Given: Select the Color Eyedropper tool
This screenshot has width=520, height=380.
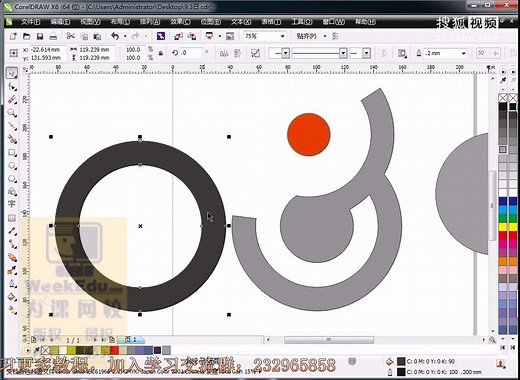Looking at the screenshot, I should (x=12, y=270).
